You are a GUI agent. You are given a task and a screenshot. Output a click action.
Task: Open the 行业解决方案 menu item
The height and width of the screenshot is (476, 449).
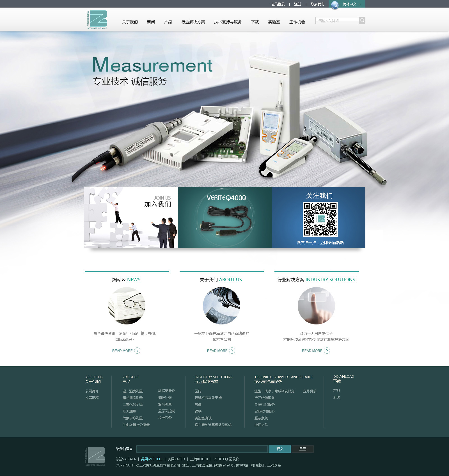click(193, 22)
